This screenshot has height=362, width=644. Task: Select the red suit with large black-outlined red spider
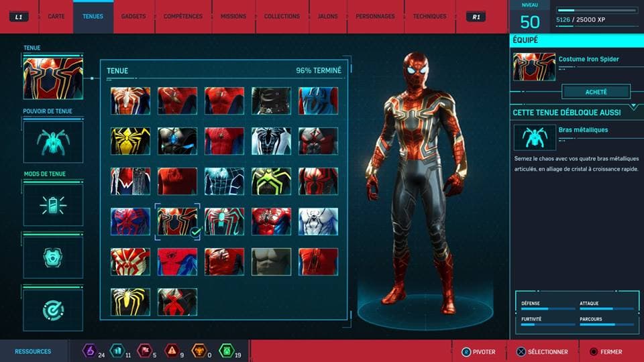(318, 181)
